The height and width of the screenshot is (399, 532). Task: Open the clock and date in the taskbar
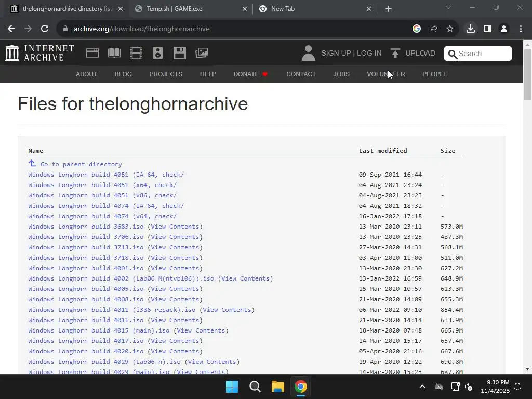(x=495, y=387)
